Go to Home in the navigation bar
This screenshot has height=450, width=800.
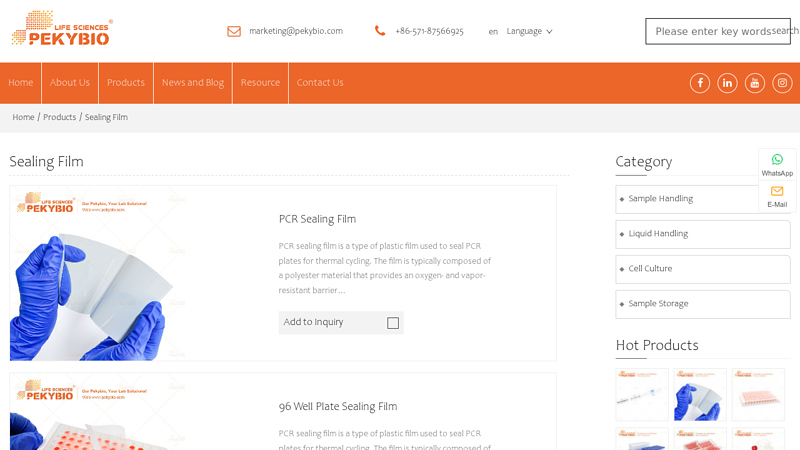click(x=20, y=83)
